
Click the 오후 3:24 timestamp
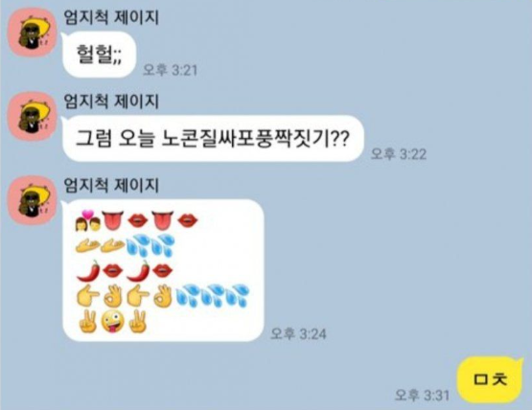(x=298, y=334)
